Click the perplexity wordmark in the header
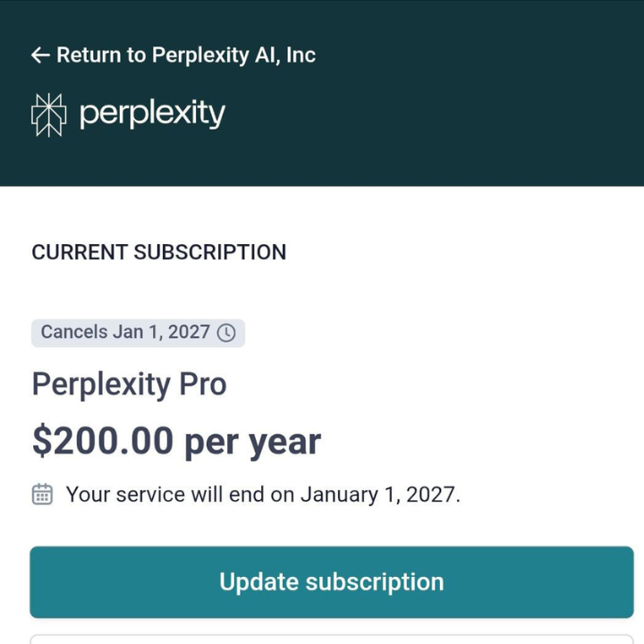Viewport: 644px width, 644px height. pos(152,114)
